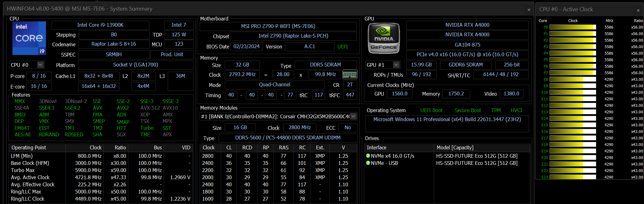The height and width of the screenshot is (204, 644).
Task: Click the Operating Point column header
Action: point(37,148)
